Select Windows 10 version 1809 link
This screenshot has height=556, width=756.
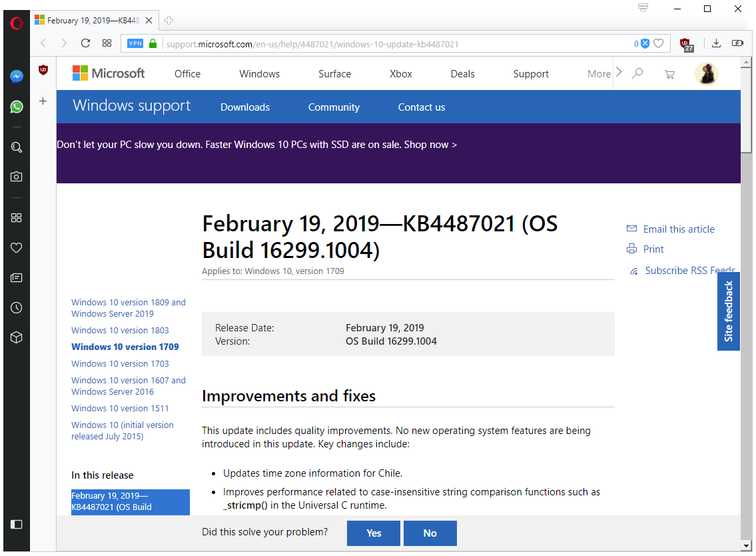129,308
